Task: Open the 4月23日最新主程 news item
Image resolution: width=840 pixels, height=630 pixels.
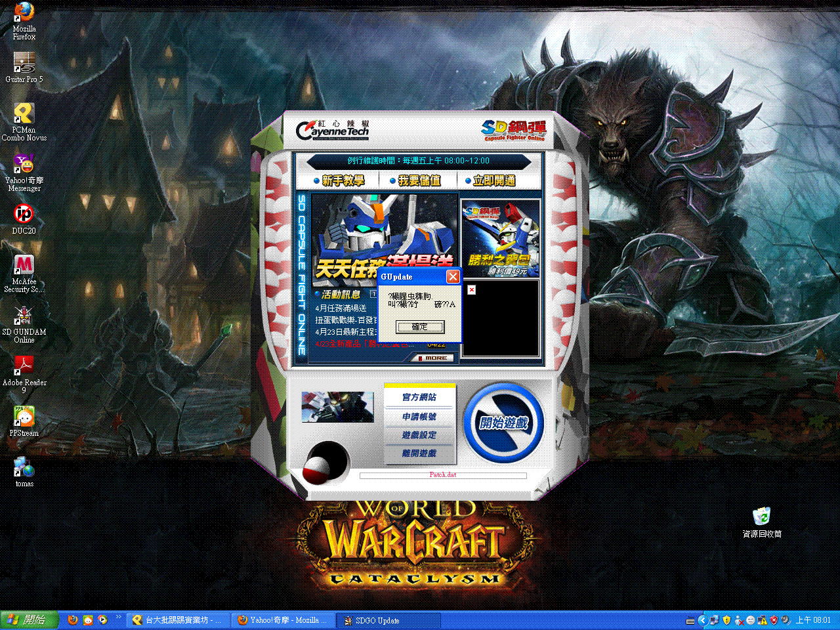Action: click(345, 332)
